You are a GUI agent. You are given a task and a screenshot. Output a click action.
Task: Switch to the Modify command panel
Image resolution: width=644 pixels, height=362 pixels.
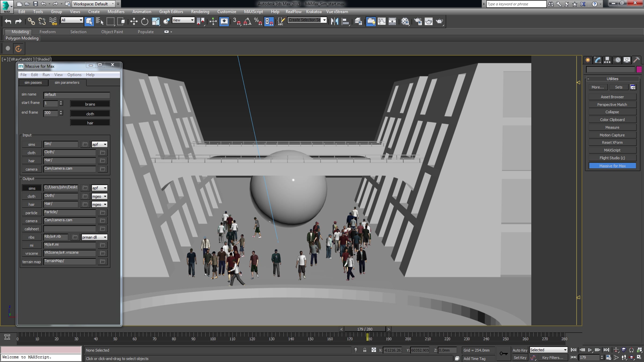[598, 60]
